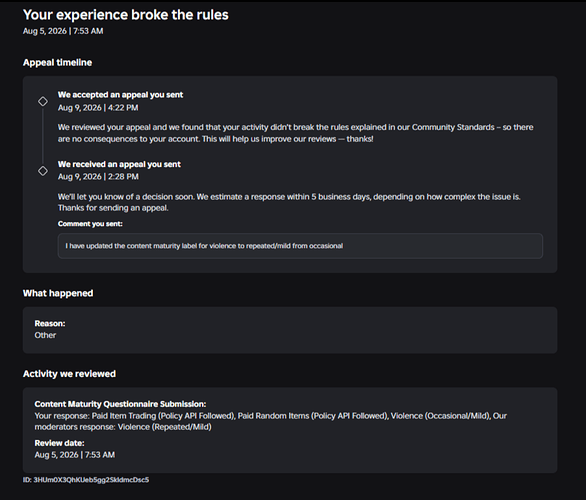This screenshot has height=500, width=586.
Task: Select the 'Activity we reviewed' heading
Action: point(69,374)
